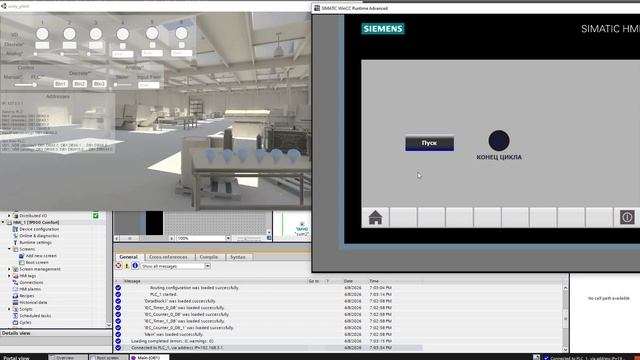640x360 pixels.
Task: Click the HMI alarms icon
Action: (x=15, y=289)
